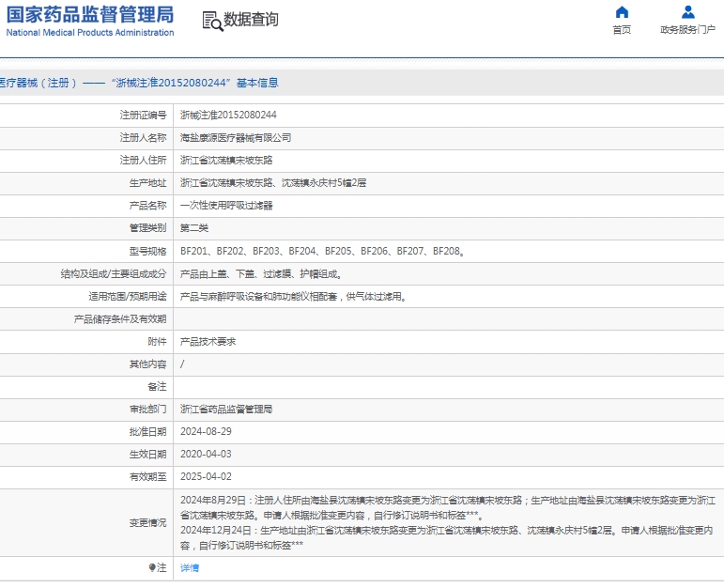Click composition value 产品由上盖、下盖、过滤膜、护帽组成
The image size is (724, 588).
(261, 274)
